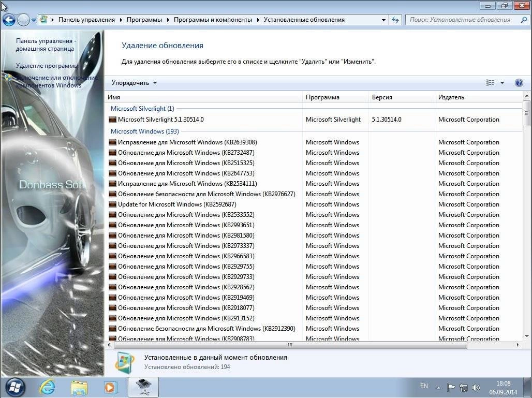532x398 pixels.
Task: Open the 'Упорядочить' menu
Action: coord(134,83)
